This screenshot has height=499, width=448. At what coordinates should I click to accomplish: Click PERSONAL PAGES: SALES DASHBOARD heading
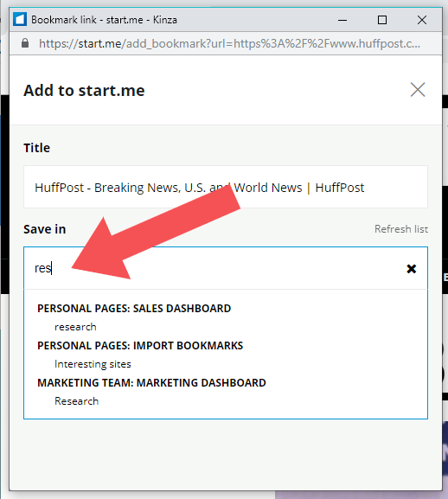[x=134, y=309]
